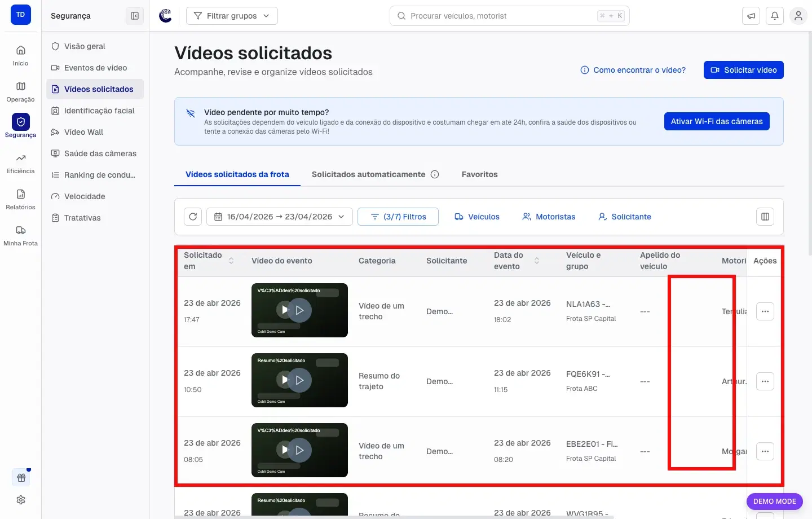Viewport: 812px width, 519px height.
Task: Sort by Solicitado em column
Action: 231,261
